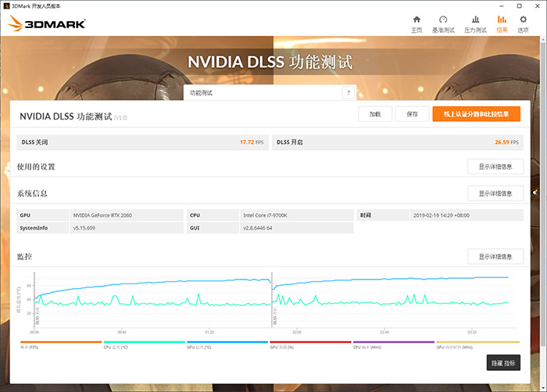The width and height of the screenshot is (547, 392).
Task: Click the NVIDIA DLSS 功能测试 result title
Action: 66,116
